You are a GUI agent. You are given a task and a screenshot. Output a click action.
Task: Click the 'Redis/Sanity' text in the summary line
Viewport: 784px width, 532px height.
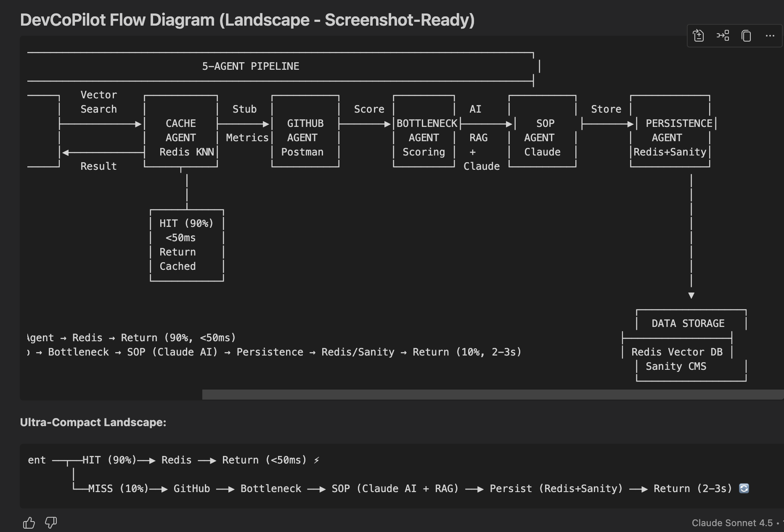pyautogui.click(x=358, y=352)
